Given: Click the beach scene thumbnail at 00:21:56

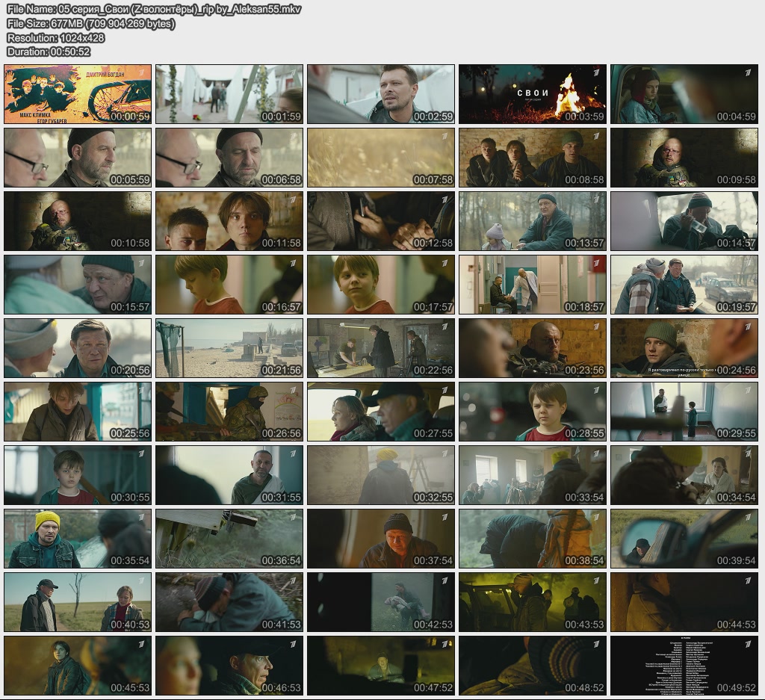Looking at the screenshot, I should click(229, 348).
